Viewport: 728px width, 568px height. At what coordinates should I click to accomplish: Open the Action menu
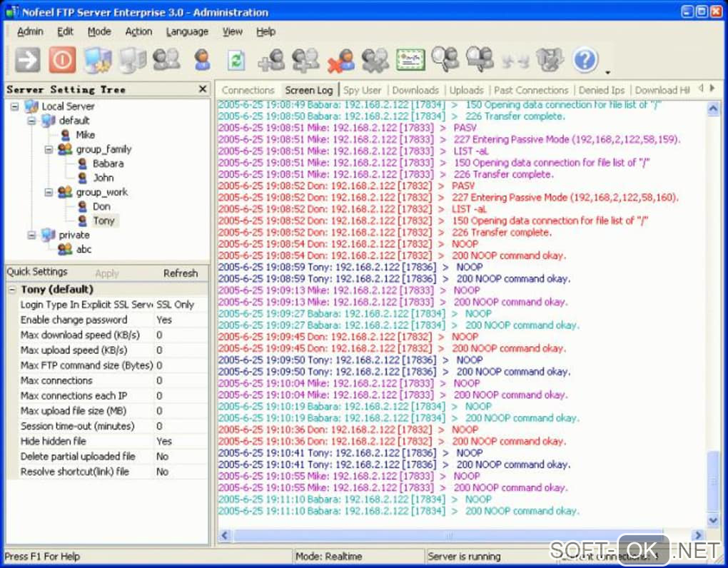click(138, 31)
